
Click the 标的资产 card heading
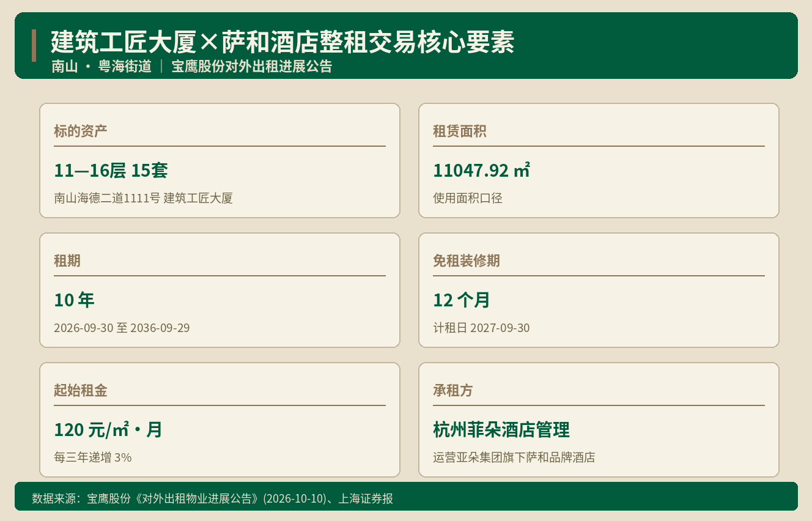[81, 131]
